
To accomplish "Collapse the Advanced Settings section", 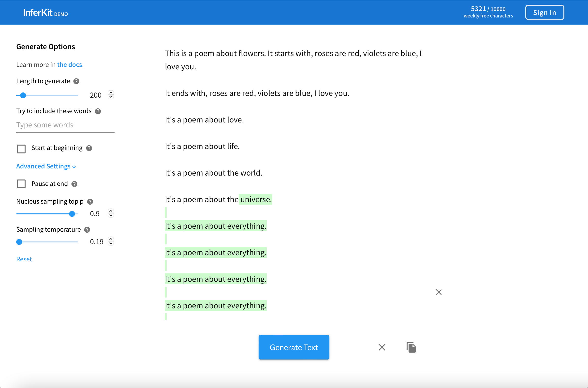I will click(46, 166).
